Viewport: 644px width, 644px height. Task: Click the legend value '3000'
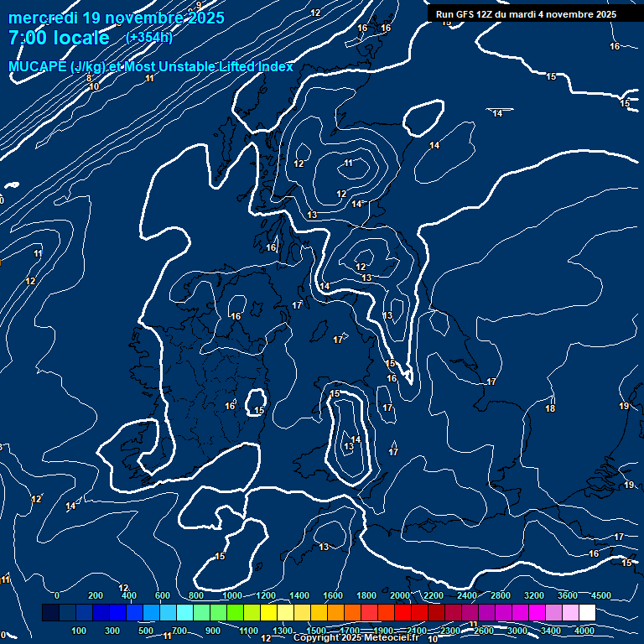[517, 631]
